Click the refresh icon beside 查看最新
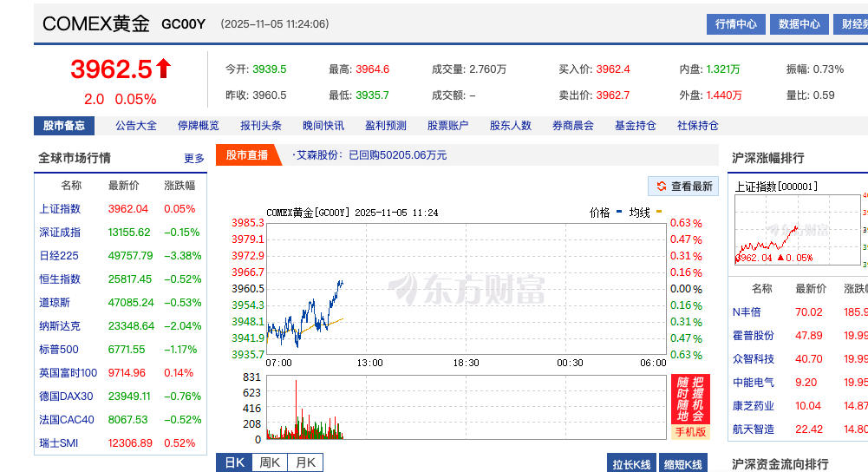Screen dimensions: 868x472 [x=661, y=187]
